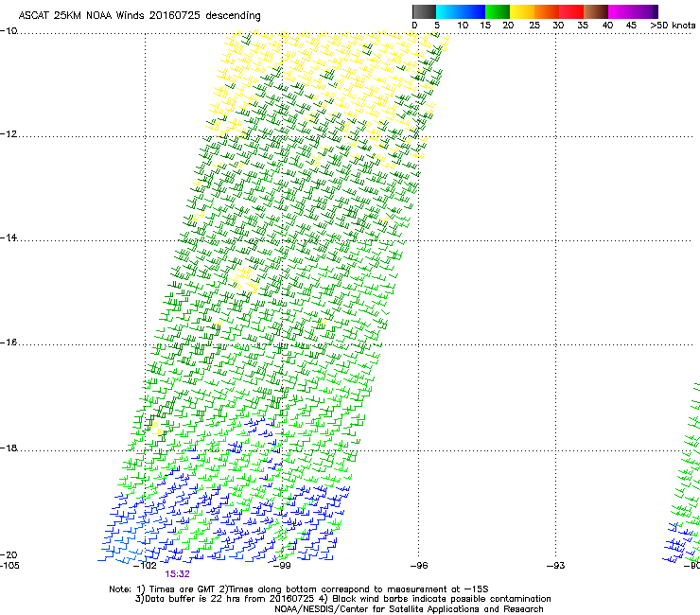Click the orange 25-30 knots legend swatch
The height and width of the screenshot is (615, 700).
(x=547, y=11)
